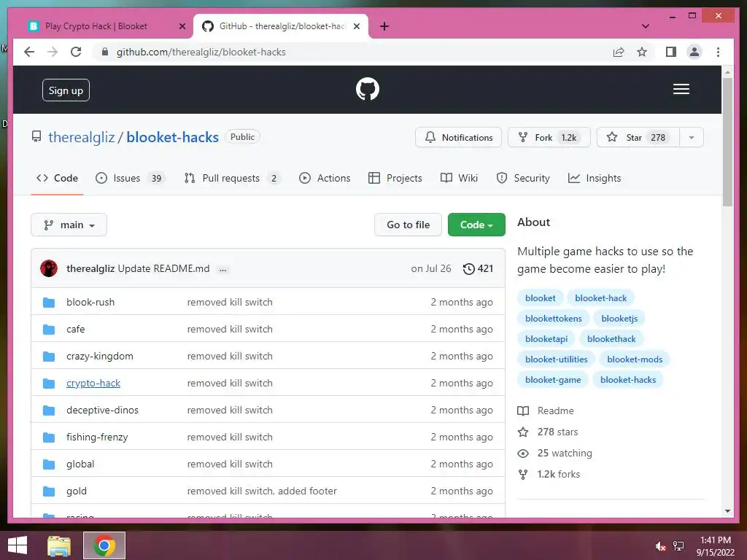The image size is (747, 560).
Task: Click the book icon beside Readme
Action: tap(523, 411)
